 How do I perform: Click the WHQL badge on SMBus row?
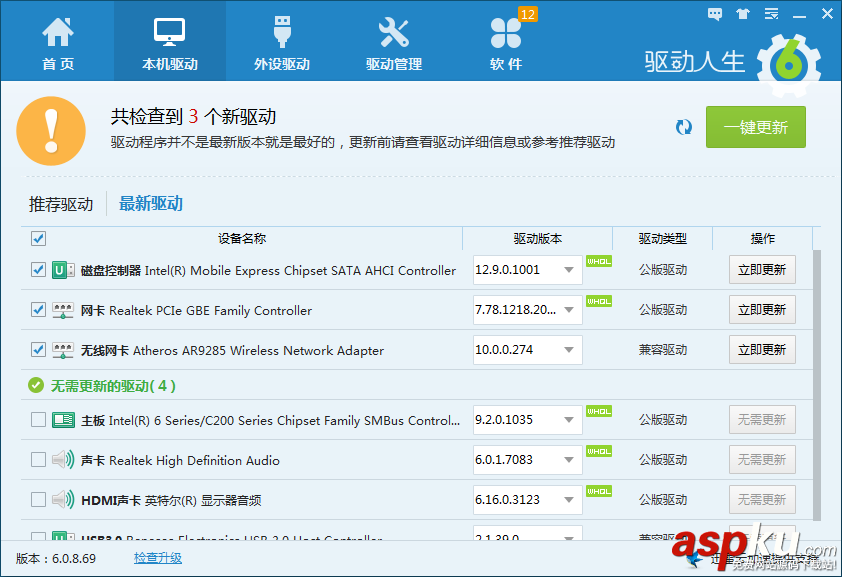click(x=599, y=411)
